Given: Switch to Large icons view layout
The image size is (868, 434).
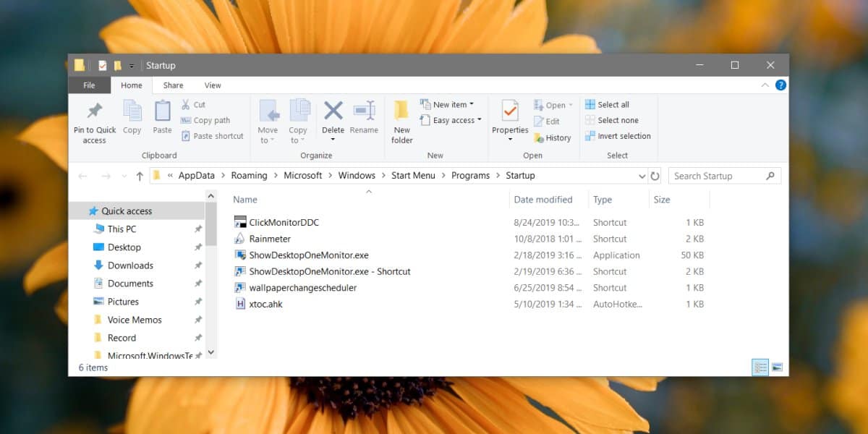Looking at the screenshot, I should click(777, 367).
